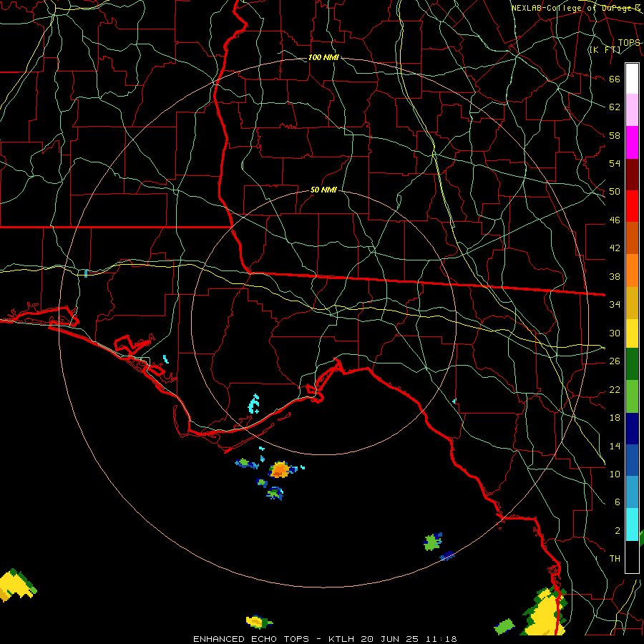Click the '22' scale value
Viewport: 644px width, 644px height.
point(615,389)
